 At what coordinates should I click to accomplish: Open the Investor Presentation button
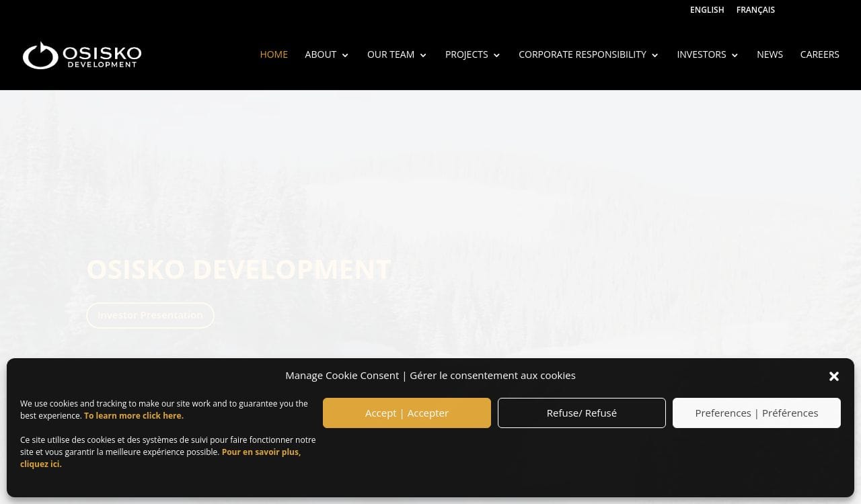pos(150,315)
